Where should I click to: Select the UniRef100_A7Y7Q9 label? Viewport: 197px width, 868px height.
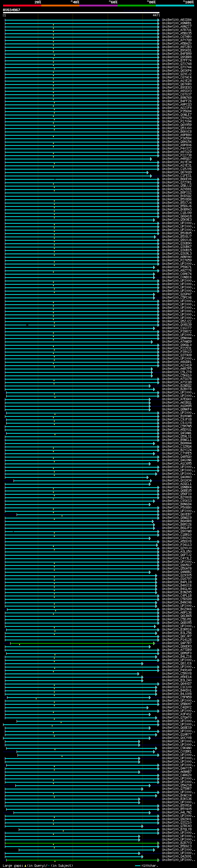[x=177, y=40]
